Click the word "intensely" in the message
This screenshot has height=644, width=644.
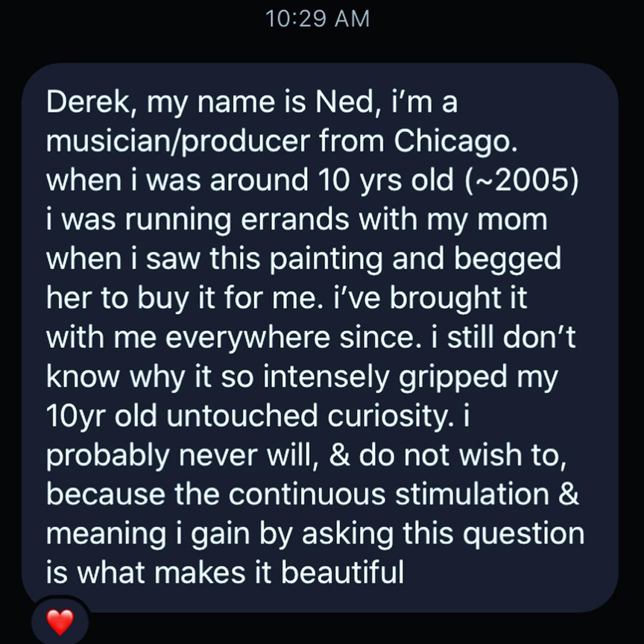[326, 377]
